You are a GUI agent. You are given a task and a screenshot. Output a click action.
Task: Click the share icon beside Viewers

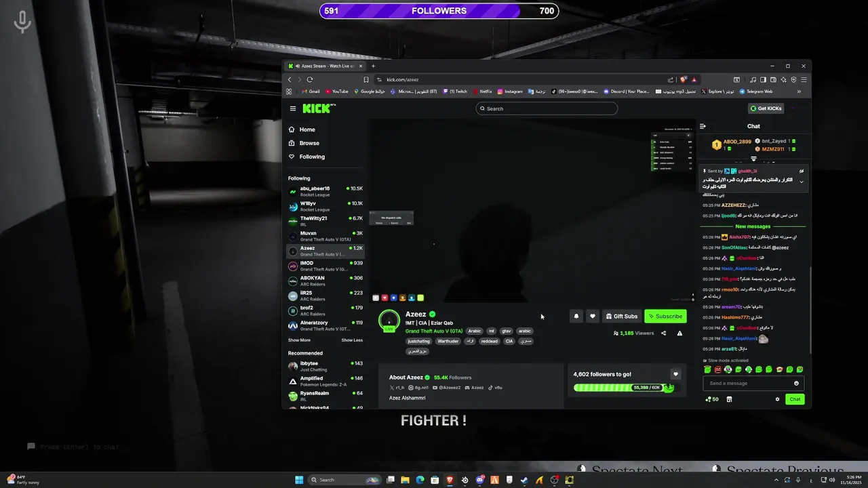[x=663, y=333]
